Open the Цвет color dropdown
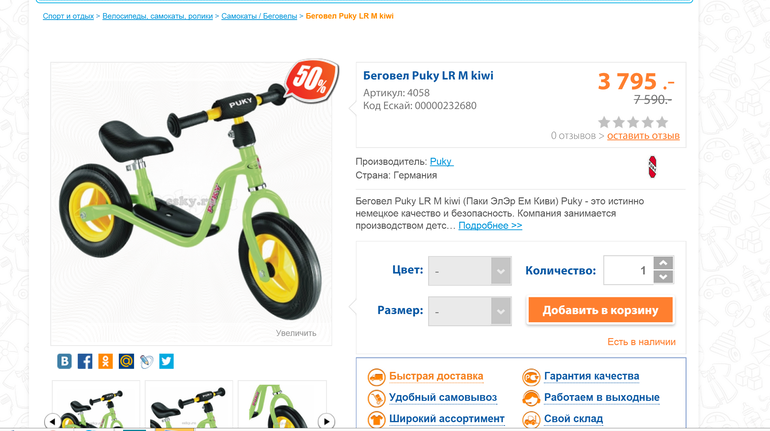This screenshot has width=770, height=431. click(x=470, y=271)
